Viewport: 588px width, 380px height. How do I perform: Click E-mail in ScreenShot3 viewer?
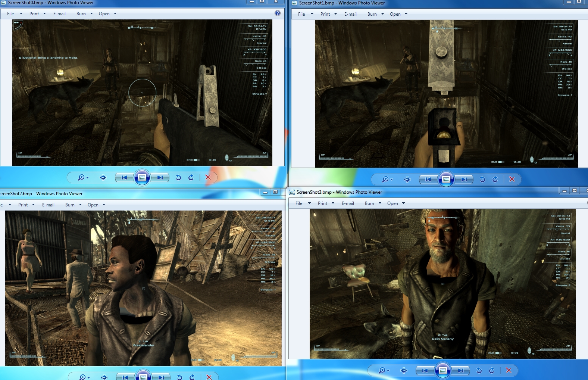pos(348,203)
